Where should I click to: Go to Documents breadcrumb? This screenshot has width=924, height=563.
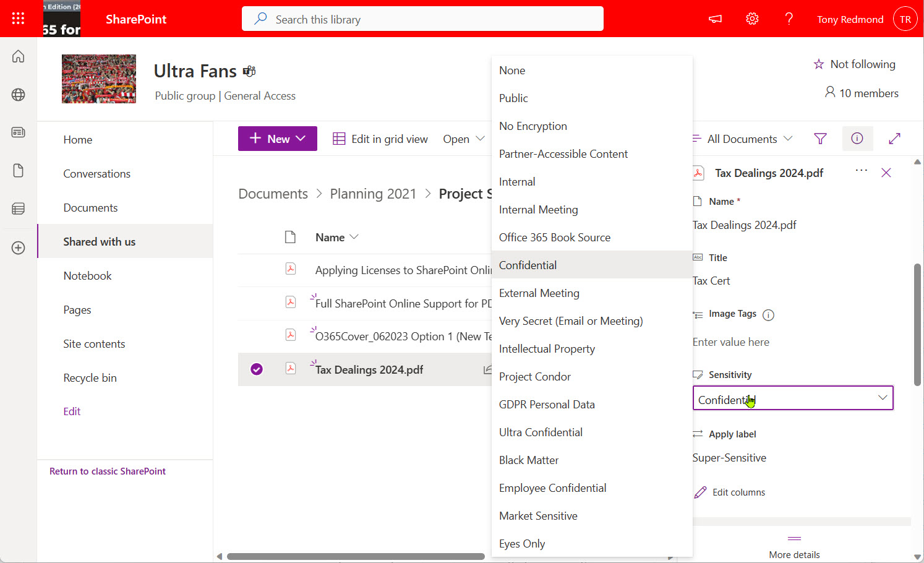273,194
